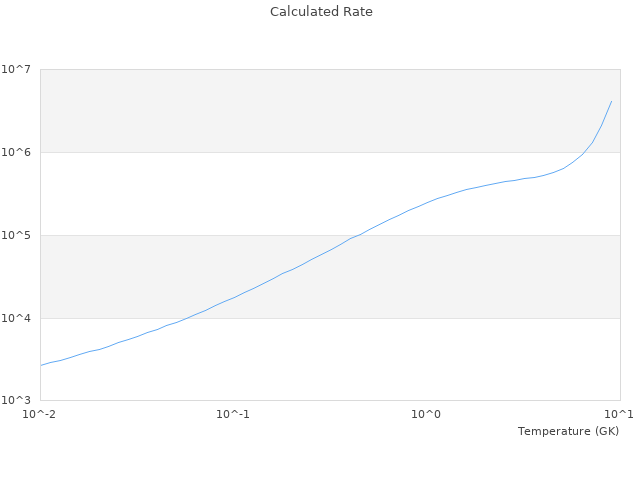Click the curve where it crosses 10^4 gridline

pos(192,318)
